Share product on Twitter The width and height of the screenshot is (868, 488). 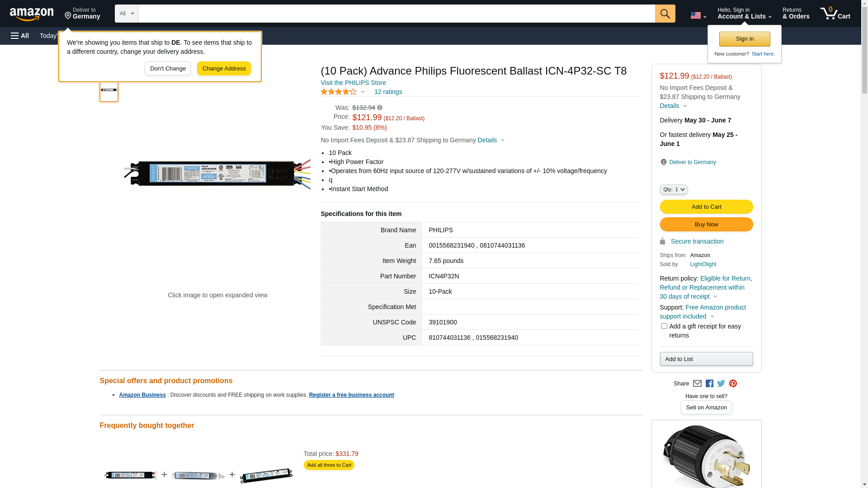[721, 384]
